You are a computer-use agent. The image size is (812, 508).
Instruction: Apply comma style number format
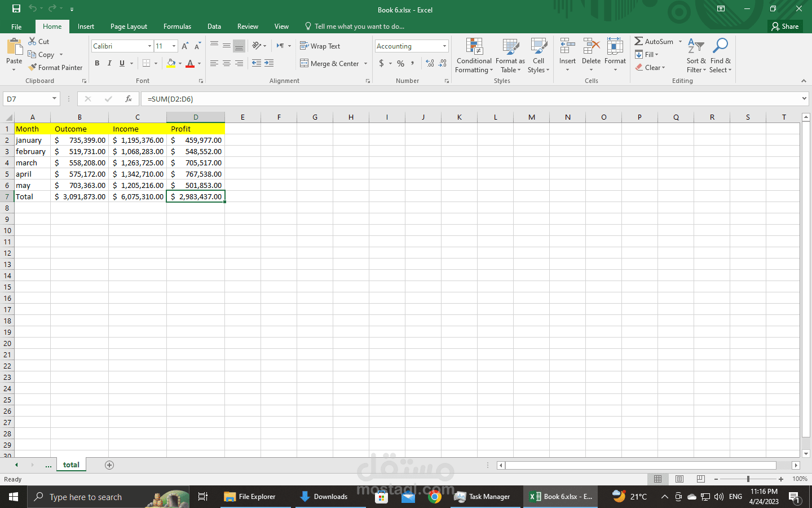point(413,63)
